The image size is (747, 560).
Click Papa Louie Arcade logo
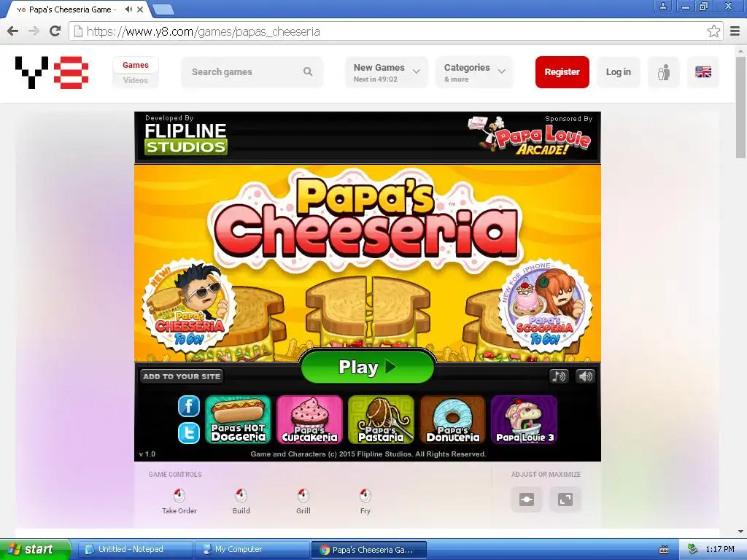[531, 136]
